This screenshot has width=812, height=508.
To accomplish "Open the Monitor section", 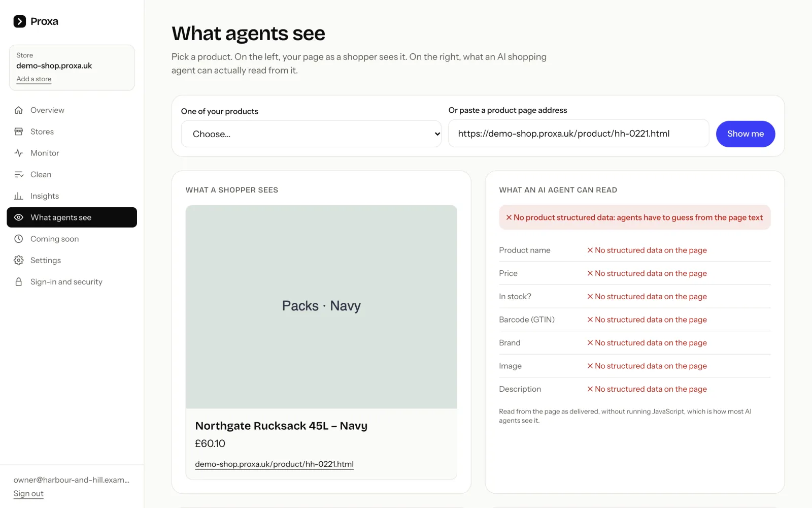I will tap(72, 153).
